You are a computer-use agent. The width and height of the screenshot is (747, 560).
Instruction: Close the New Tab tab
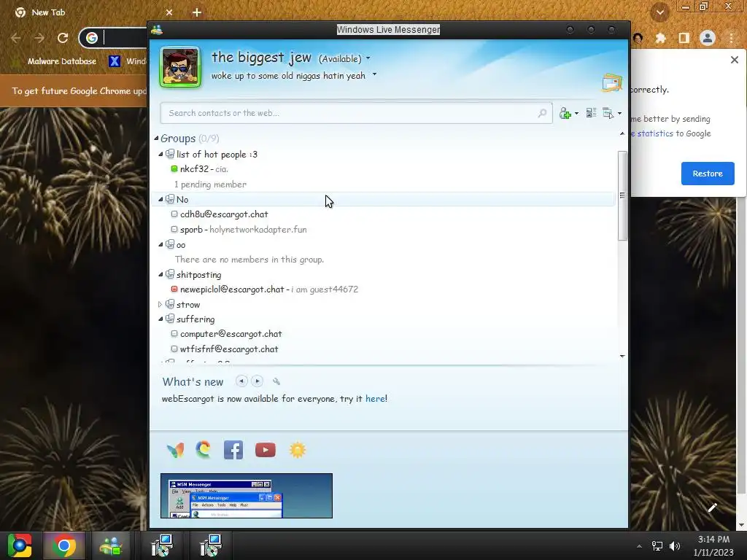coord(169,12)
